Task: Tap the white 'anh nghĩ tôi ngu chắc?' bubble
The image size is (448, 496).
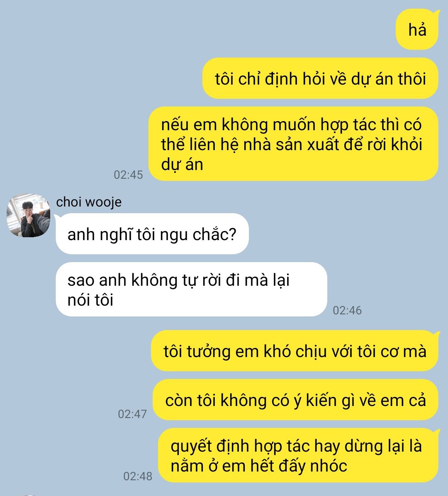Action: (x=152, y=234)
